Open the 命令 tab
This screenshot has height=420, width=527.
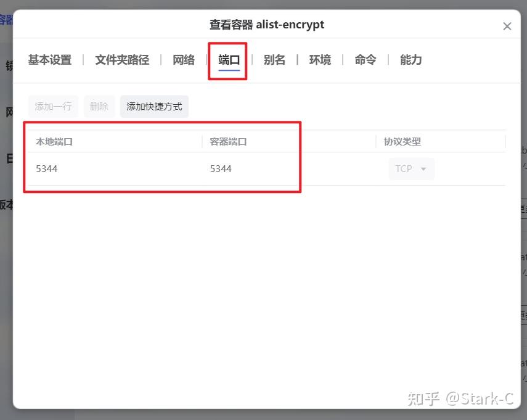tap(365, 60)
